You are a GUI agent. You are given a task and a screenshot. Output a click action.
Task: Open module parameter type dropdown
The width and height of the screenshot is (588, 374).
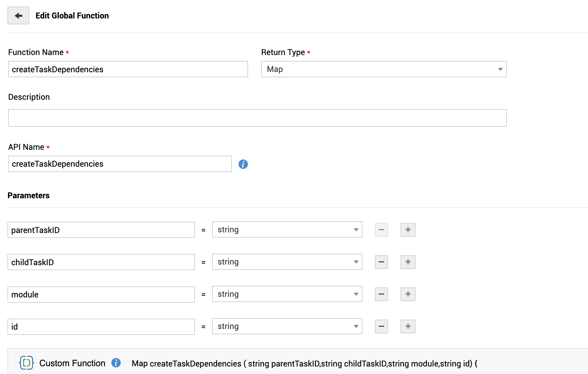pyautogui.click(x=287, y=294)
